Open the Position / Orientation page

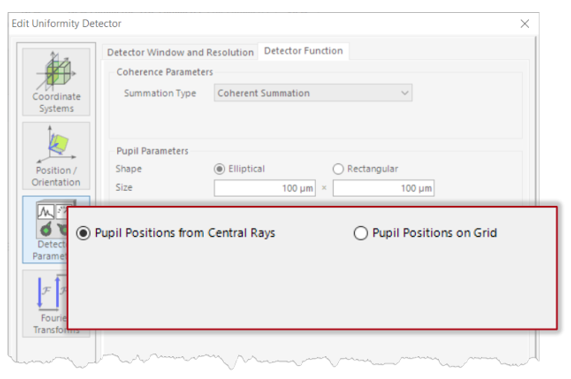56,156
